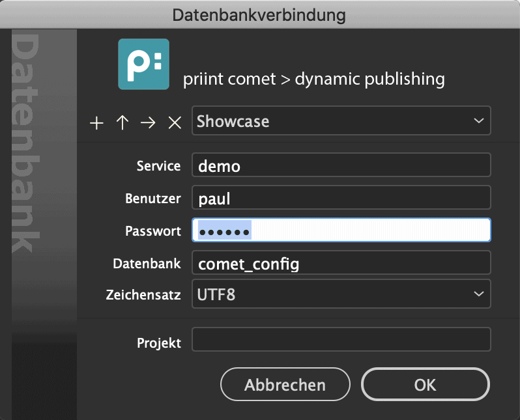Expand the chevron on Showcase combo box
This screenshot has height=420, width=520.
[478, 120]
